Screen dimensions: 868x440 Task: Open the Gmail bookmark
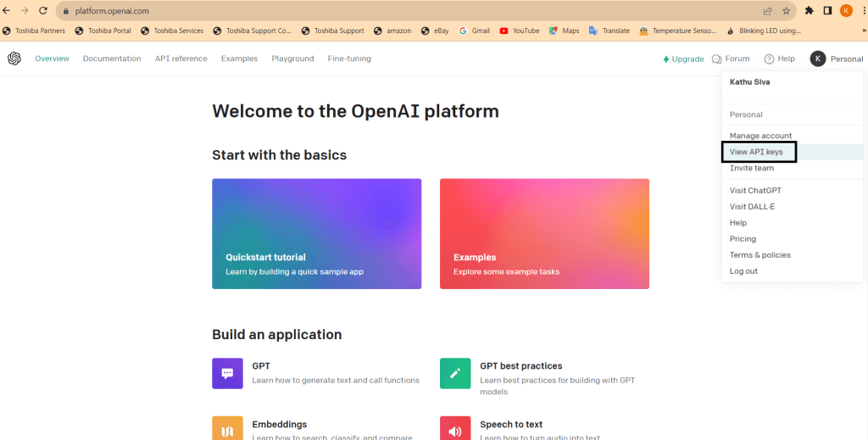tap(475, 31)
